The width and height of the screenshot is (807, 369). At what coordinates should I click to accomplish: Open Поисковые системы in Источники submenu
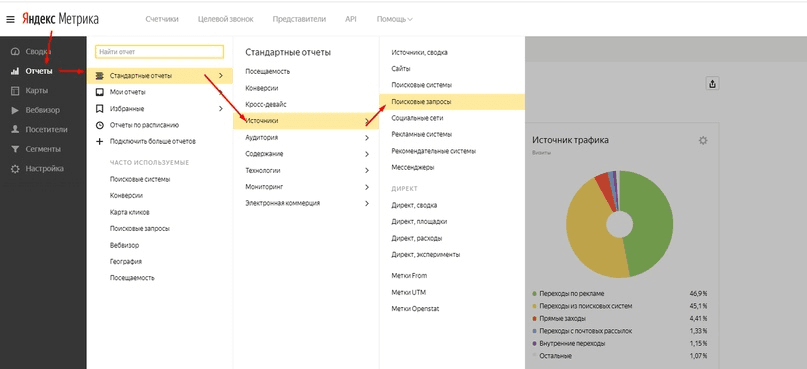coord(422,85)
